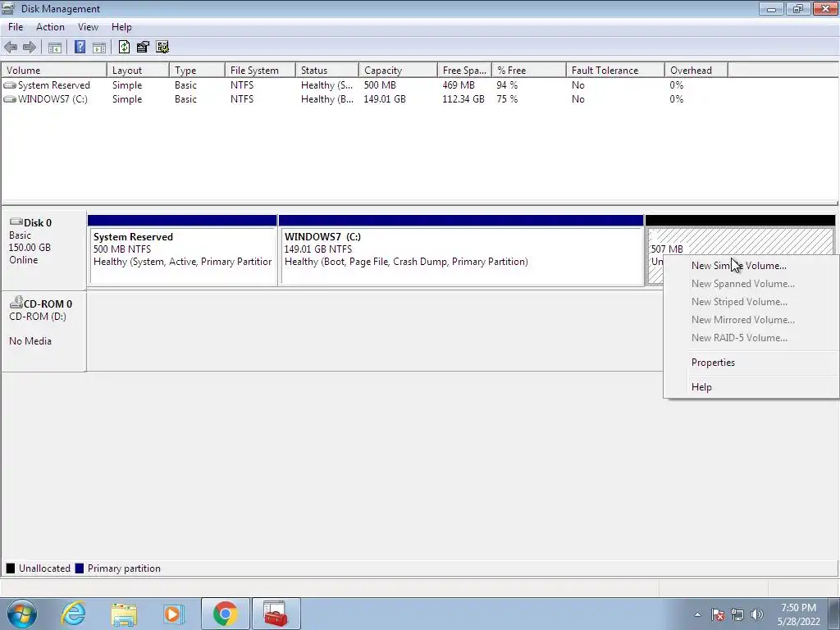The width and height of the screenshot is (840, 630).
Task: Toggle the console tree pane icon
Action: click(x=55, y=47)
